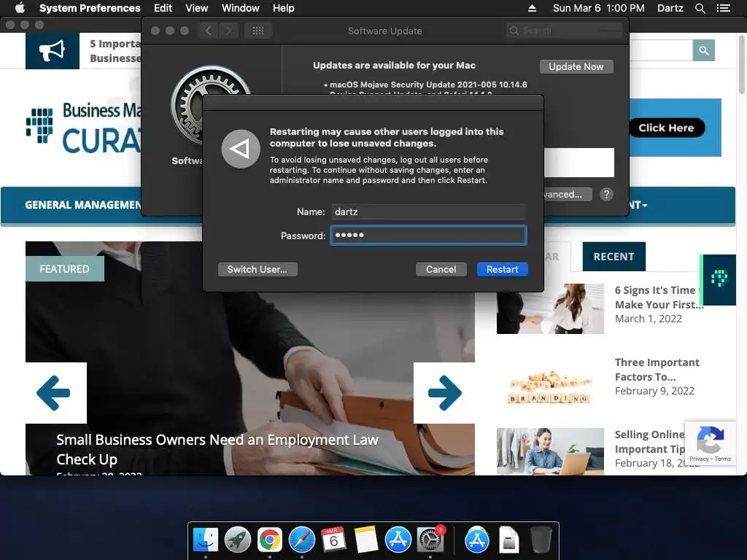Launch Launchpad rocket icon in the Dock

click(x=238, y=540)
